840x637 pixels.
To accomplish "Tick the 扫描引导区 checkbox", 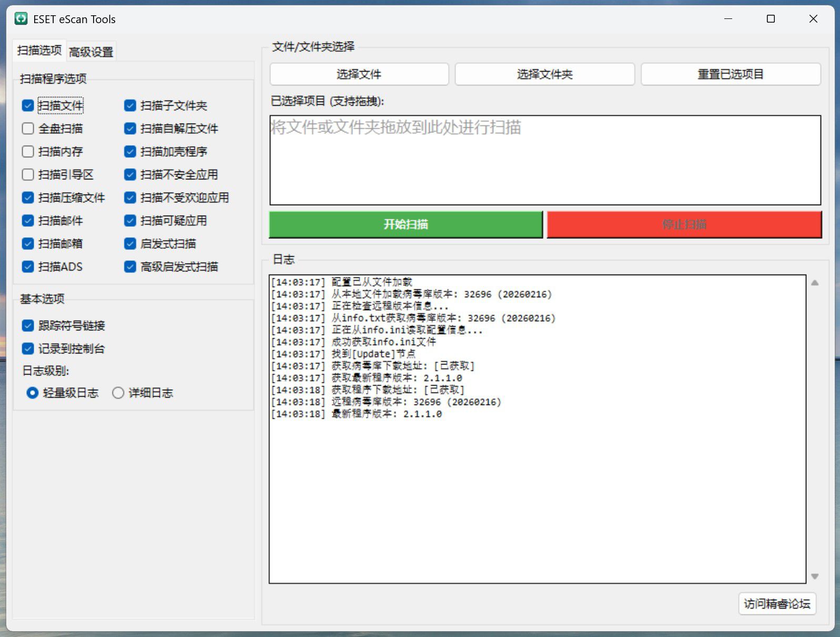I will tap(28, 175).
